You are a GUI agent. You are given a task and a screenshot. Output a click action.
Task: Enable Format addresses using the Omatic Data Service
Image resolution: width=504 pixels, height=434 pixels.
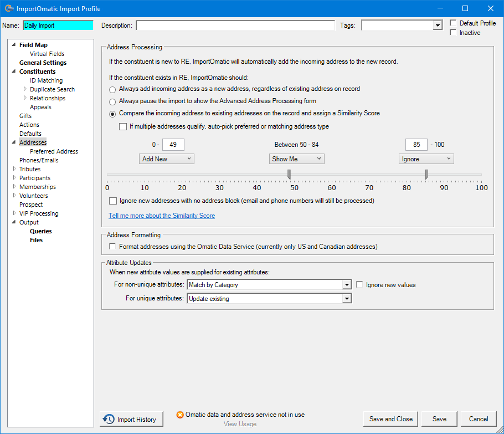pos(112,246)
